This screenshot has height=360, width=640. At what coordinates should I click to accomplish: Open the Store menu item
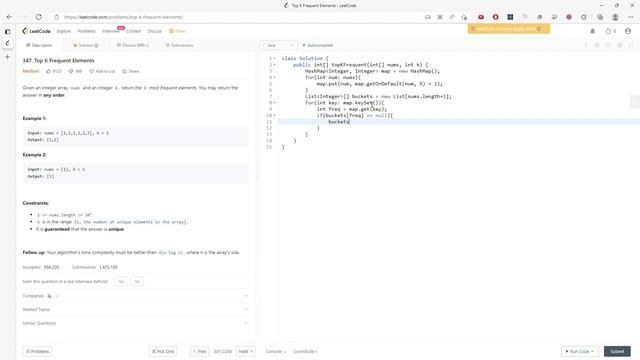[178, 31]
